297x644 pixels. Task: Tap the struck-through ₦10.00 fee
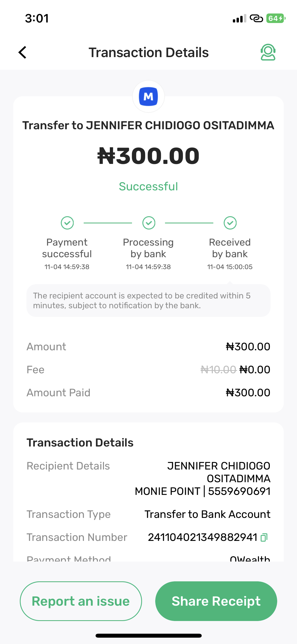pyautogui.click(x=218, y=370)
